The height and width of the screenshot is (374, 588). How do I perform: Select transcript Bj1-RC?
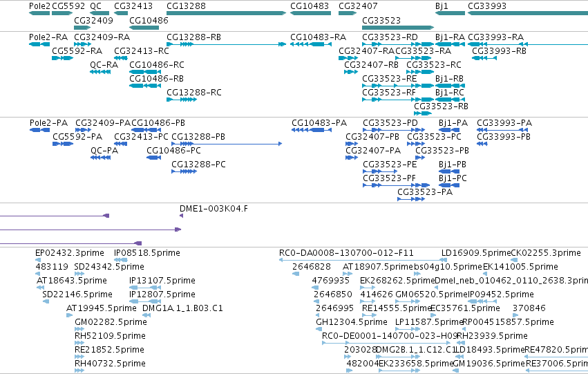point(450,100)
